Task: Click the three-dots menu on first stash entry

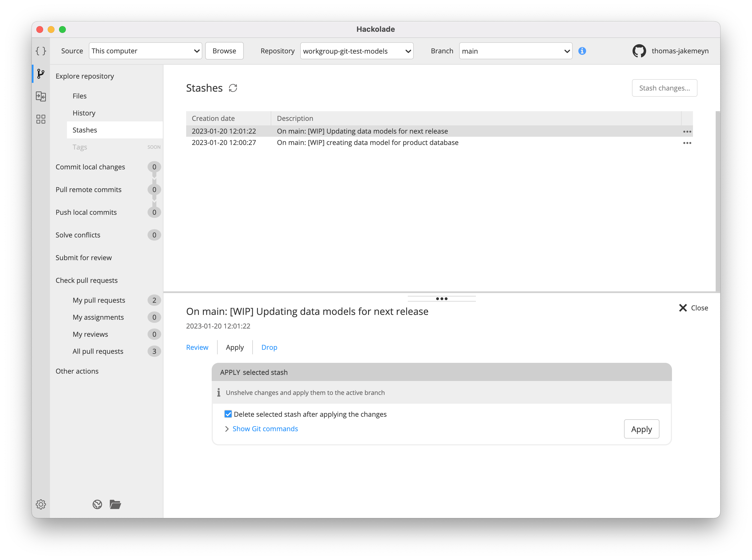Action: point(687,131)
